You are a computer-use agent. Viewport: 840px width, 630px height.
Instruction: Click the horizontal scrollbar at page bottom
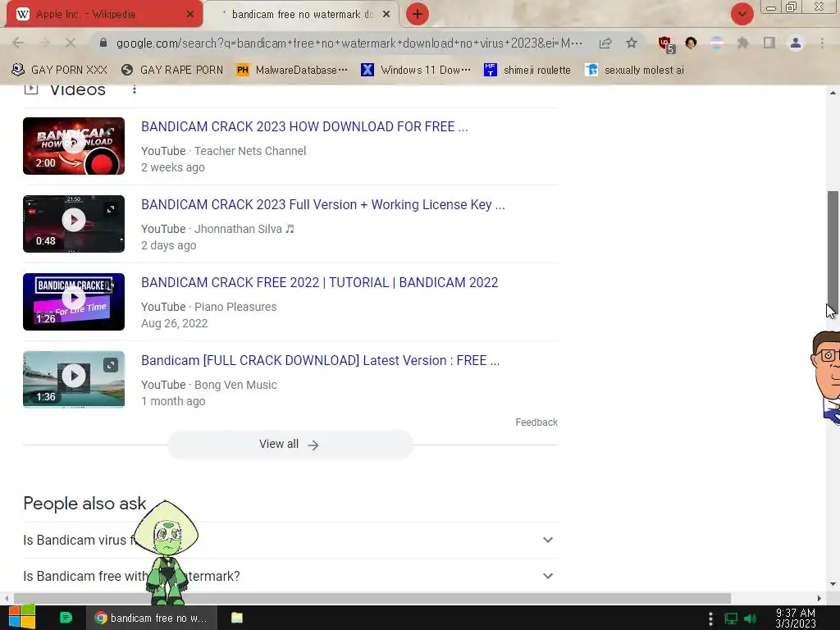point(372,598)
